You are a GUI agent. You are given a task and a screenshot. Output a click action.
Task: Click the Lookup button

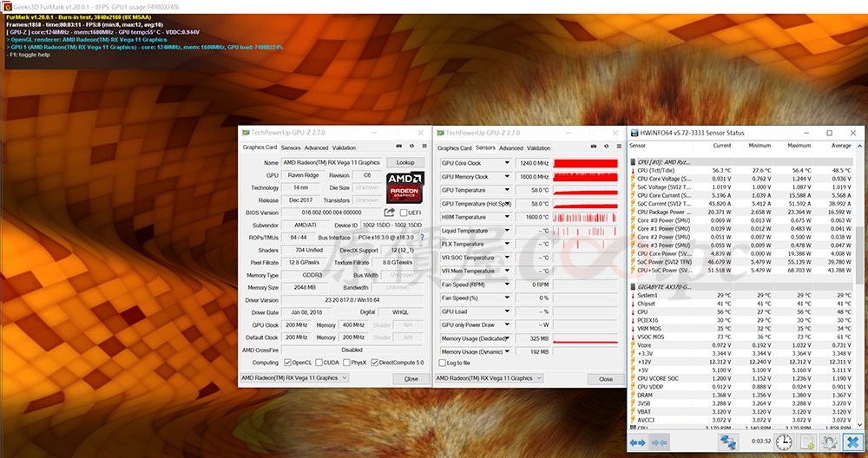click(405, 162)
